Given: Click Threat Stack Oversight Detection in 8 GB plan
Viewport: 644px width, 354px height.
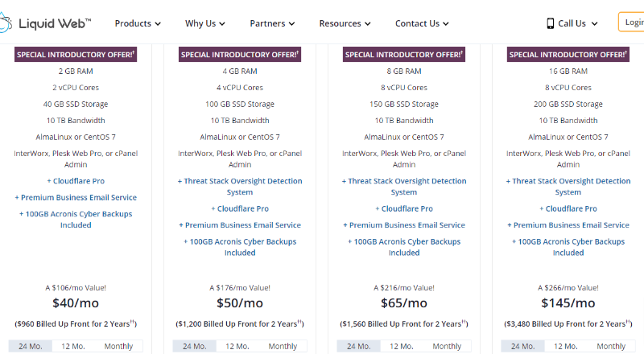Looking at the screenshot, I should 404,187.
